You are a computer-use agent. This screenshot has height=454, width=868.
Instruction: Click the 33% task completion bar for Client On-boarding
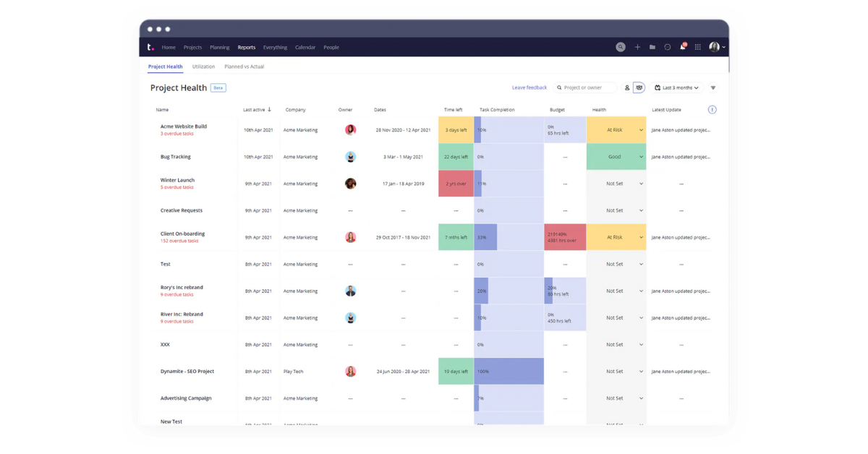(485, 237)
